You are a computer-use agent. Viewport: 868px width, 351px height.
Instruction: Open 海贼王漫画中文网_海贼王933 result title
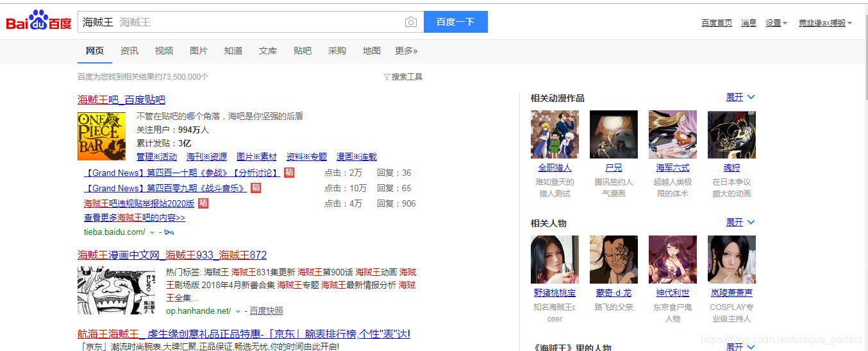(x=172, y=255)
